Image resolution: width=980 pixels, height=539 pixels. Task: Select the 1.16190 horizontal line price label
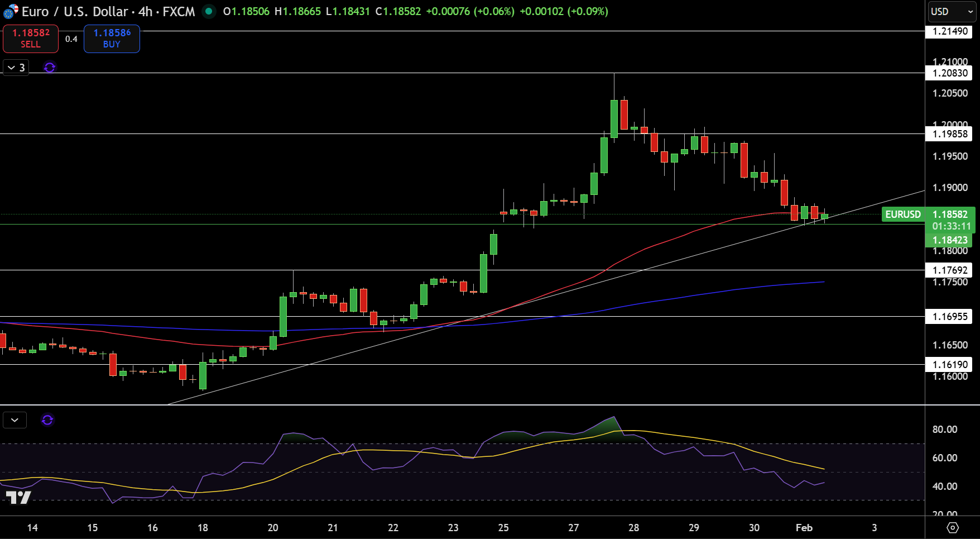(949, 365)
